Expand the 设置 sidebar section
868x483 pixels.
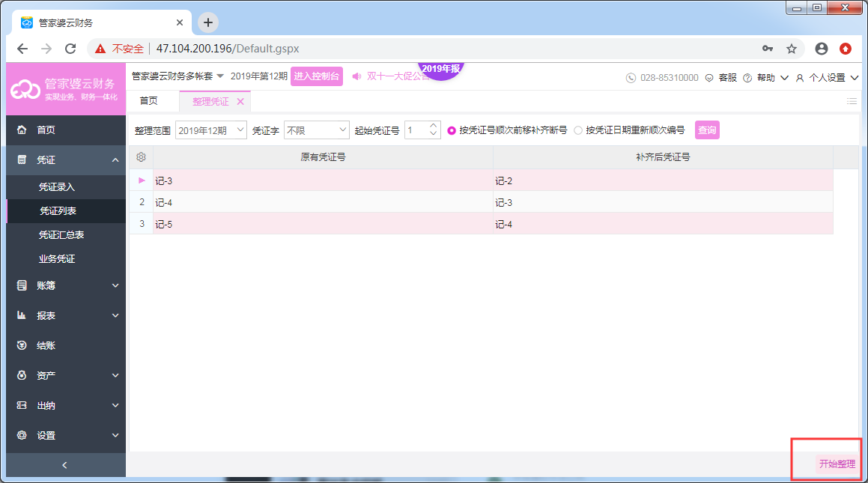click(66, 435)
